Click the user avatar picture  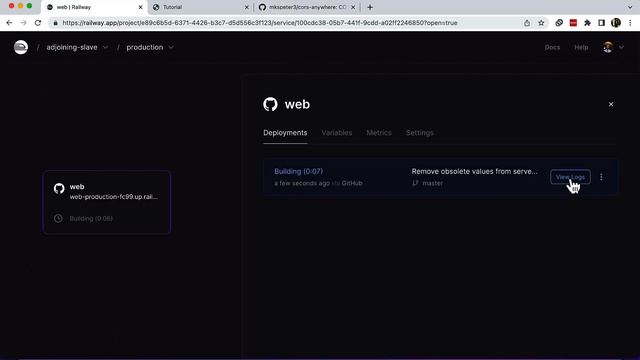coord(608,47)
